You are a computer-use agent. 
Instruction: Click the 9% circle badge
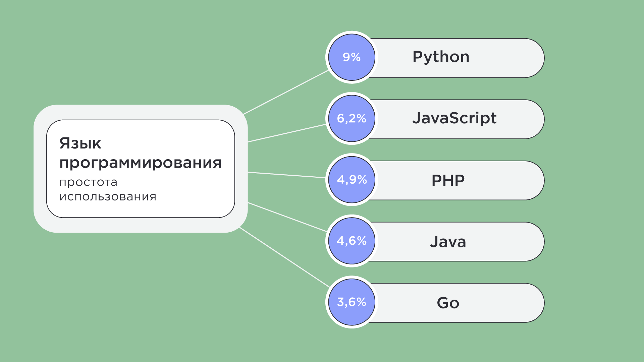352,57
